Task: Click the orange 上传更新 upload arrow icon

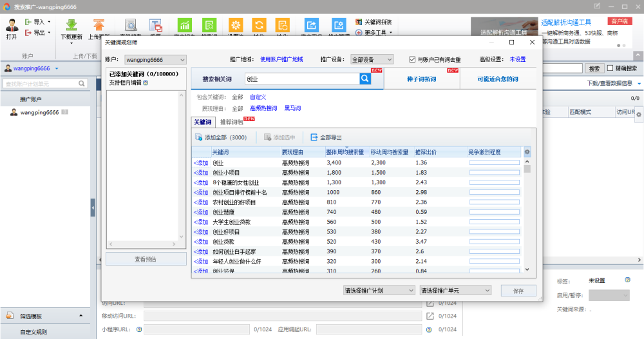Action: click(99, 25)
